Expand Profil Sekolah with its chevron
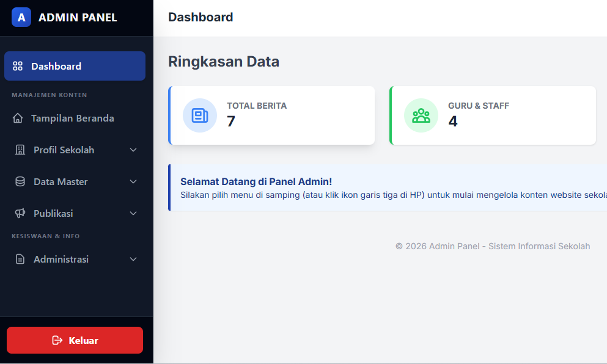 133,150
